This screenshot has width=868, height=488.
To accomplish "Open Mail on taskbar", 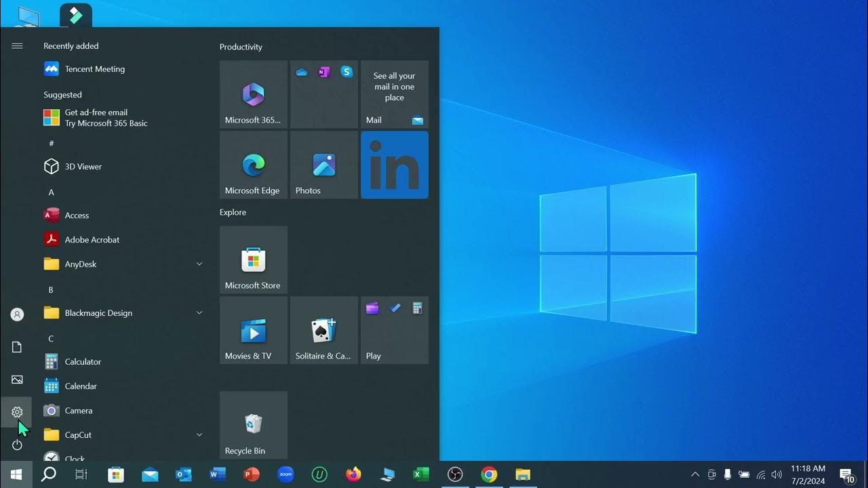I will (150, 474).
